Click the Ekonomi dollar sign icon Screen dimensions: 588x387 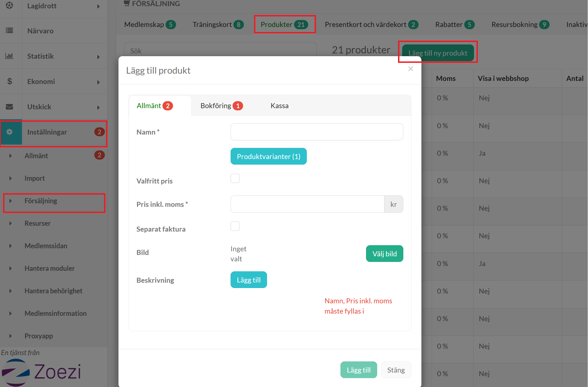click(x=9, y=81)
